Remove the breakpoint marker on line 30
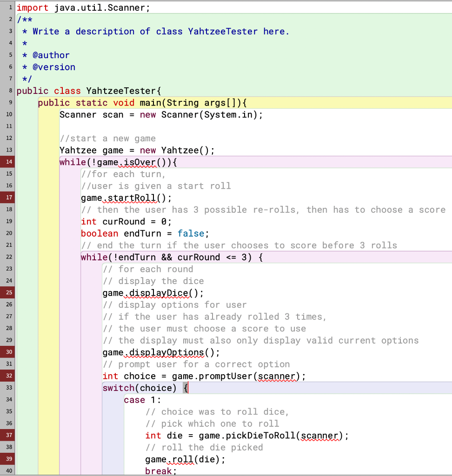The image size is (452, 476). 7,352
